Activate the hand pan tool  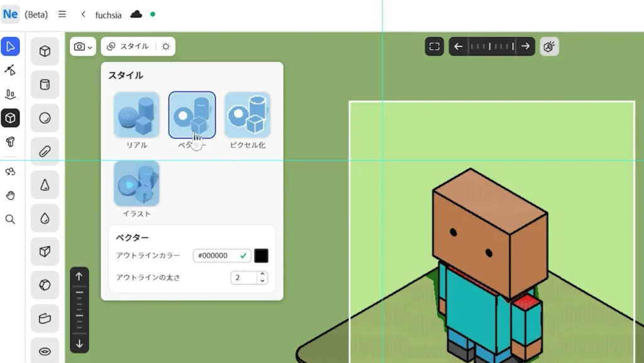[x=10, y=196]
